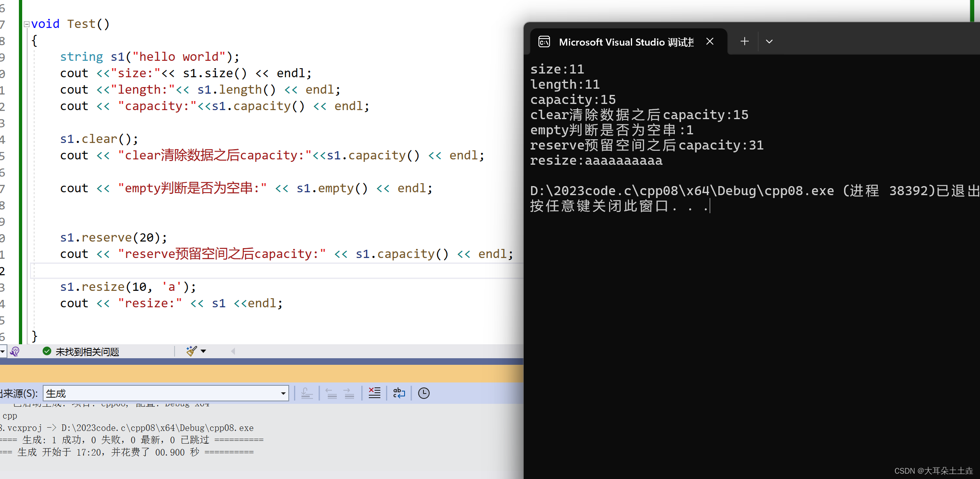Click console output line size:11
Viewport: 980px width, 479px height.
[557, 69]
